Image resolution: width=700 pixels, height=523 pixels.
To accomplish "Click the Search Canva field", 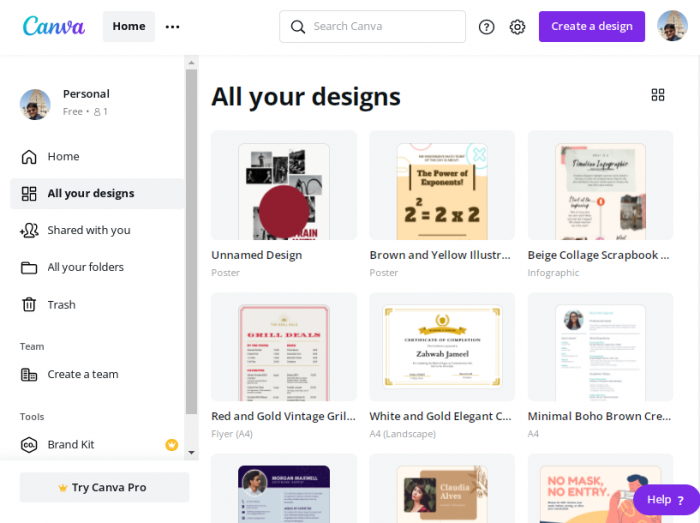I will [x=380, y=27].
